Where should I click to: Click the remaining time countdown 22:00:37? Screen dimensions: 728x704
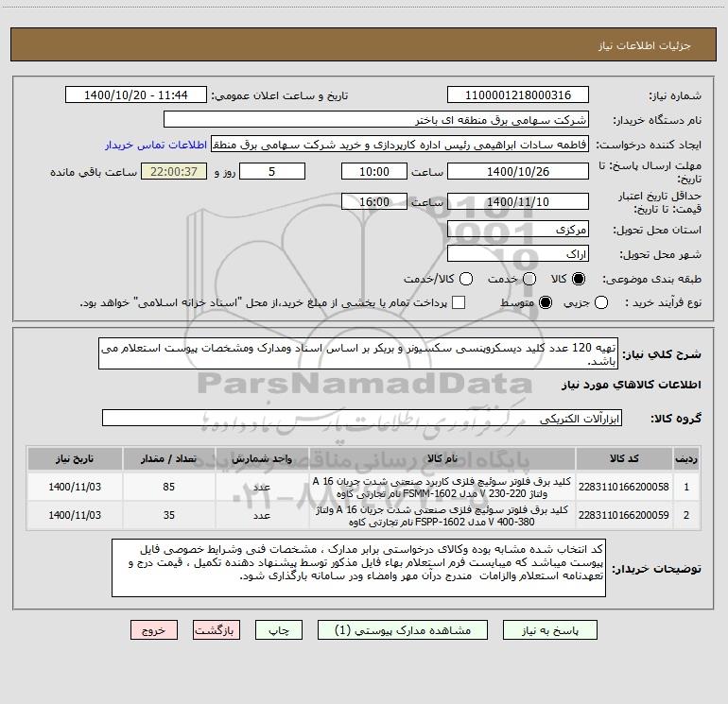[174, 171]
